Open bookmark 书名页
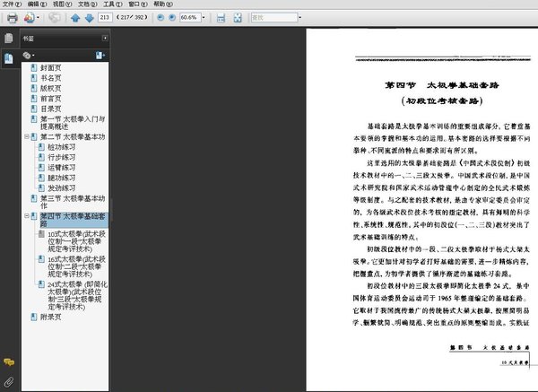 click(51, 78)
